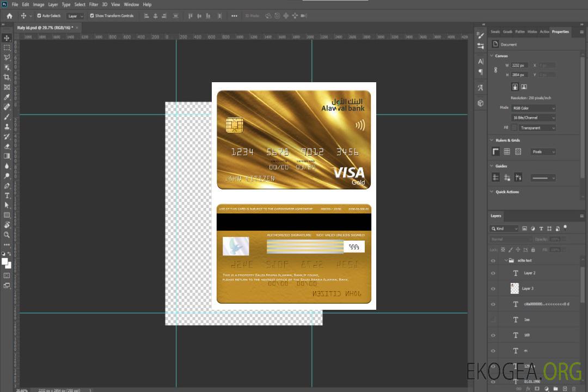Select the Path Selection tool

(x=7, y=205)
